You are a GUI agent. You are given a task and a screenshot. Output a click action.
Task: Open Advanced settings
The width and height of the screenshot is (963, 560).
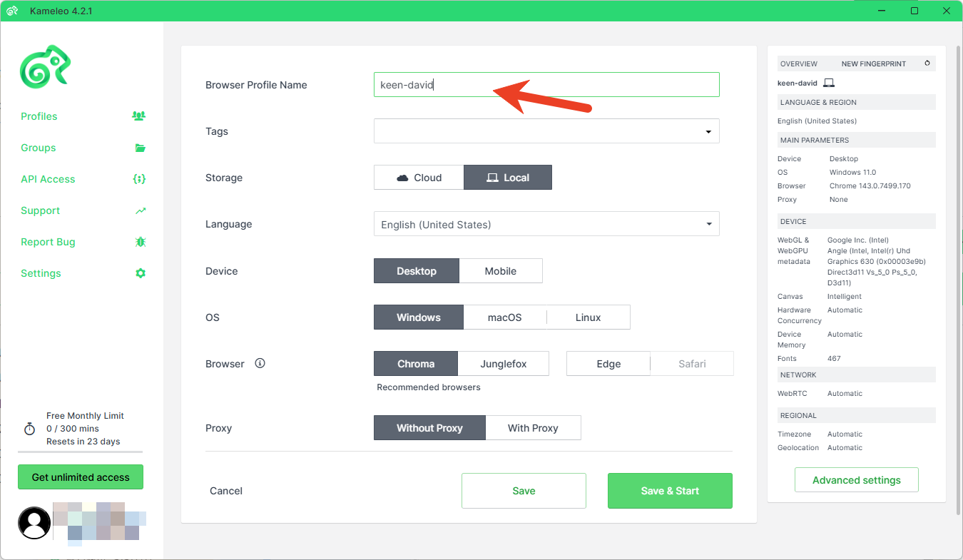856,480
